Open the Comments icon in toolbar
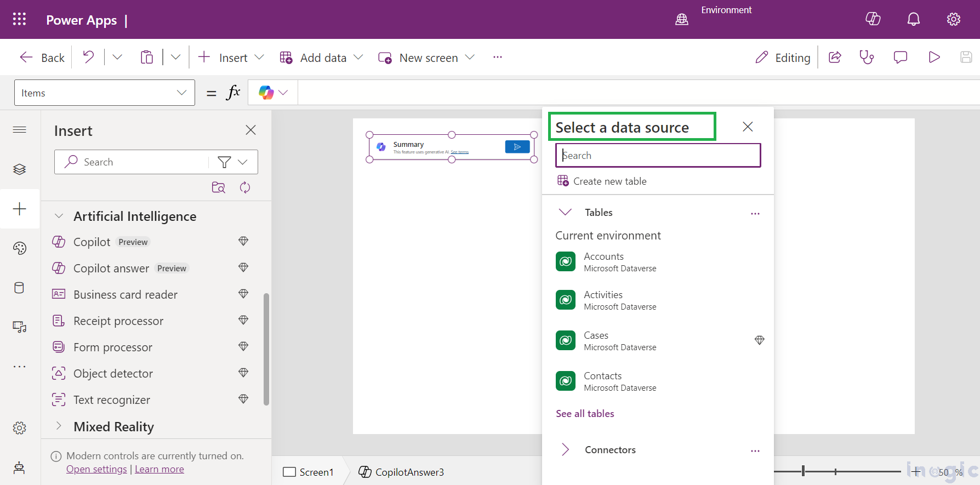The width and height of the screenshot is (980, 485). [900, 57]
